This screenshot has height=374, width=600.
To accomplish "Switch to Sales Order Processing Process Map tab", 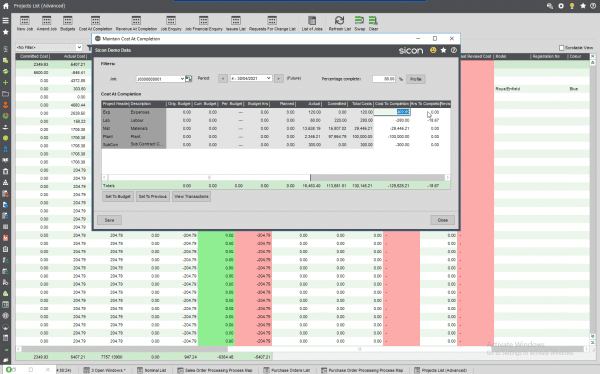I will pos(215,370).
